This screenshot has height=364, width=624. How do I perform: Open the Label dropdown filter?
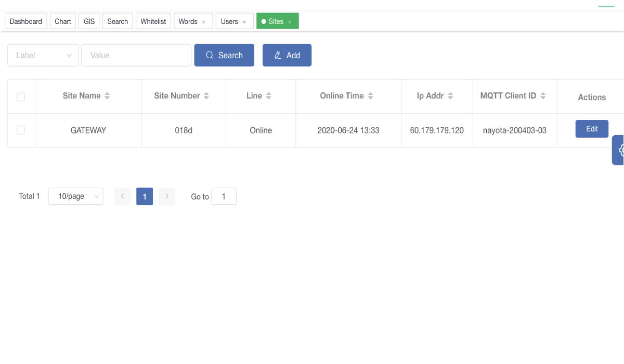click(x=43, y=55)
